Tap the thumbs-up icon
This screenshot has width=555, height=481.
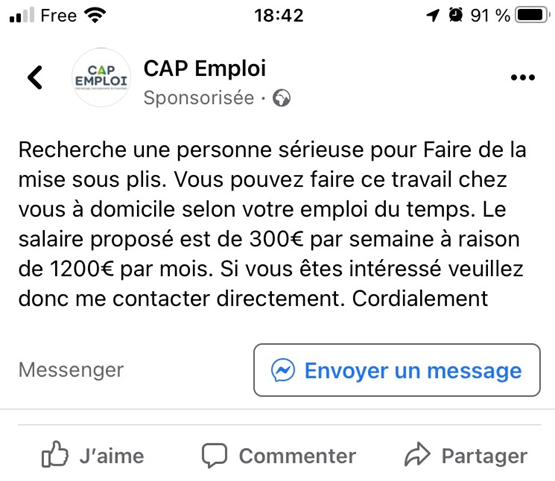coord(55,454)
